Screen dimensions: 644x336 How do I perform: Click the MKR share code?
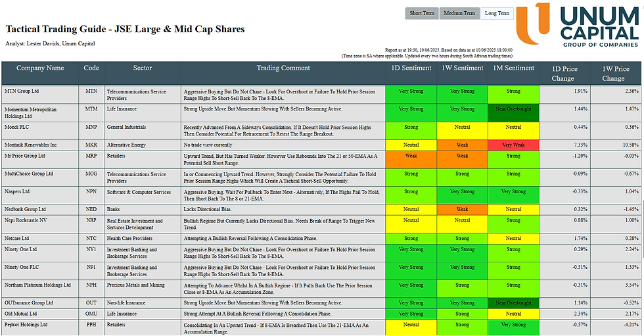pos(91,145)
